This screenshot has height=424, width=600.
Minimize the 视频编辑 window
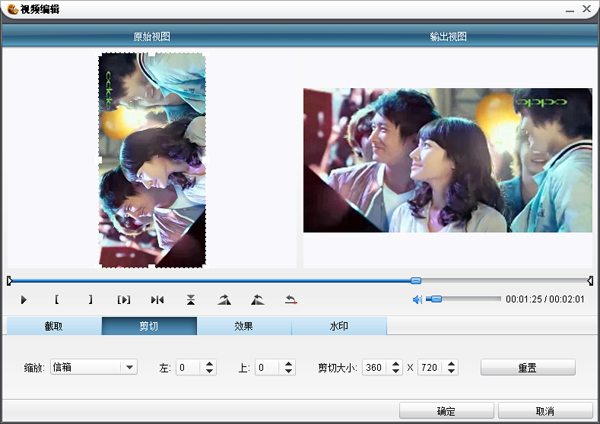coord(570,9)
